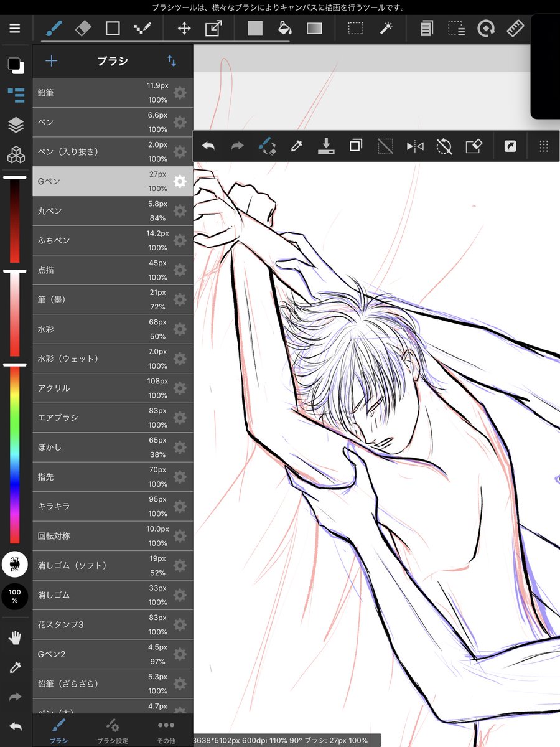Adjust the rainbow hue slider

click(x=15, y=454)
